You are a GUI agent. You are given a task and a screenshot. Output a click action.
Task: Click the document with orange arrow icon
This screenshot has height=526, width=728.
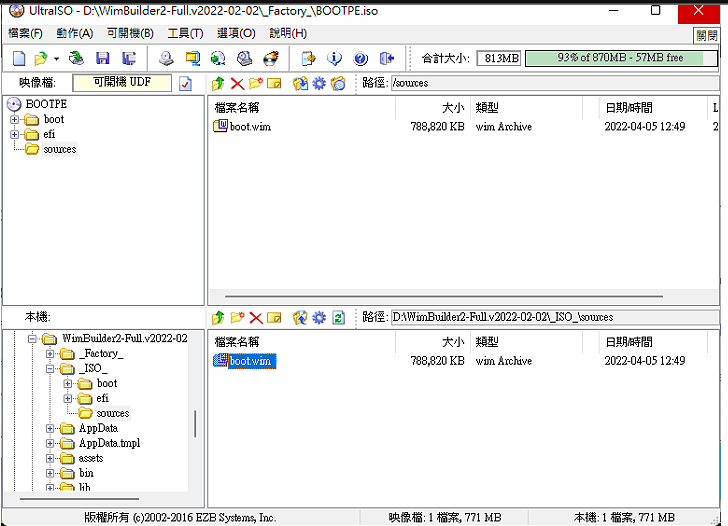308,58
